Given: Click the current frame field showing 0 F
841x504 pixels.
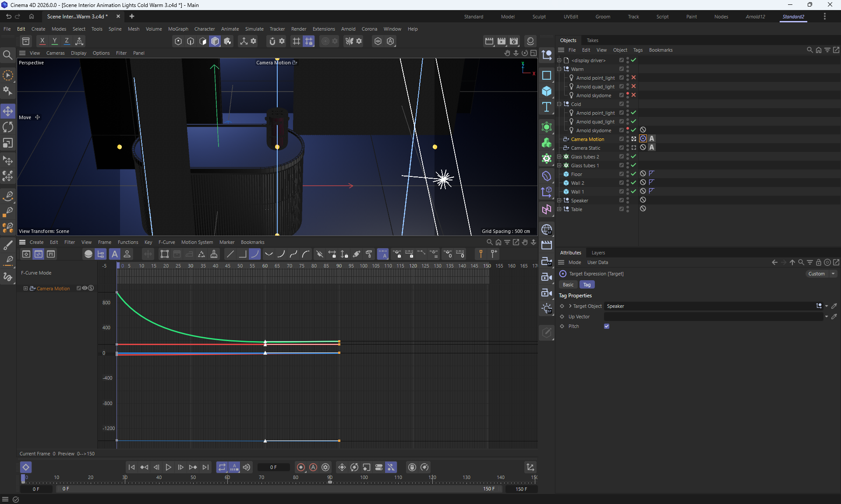Looking at the screenshot, I should click(273, 467).
